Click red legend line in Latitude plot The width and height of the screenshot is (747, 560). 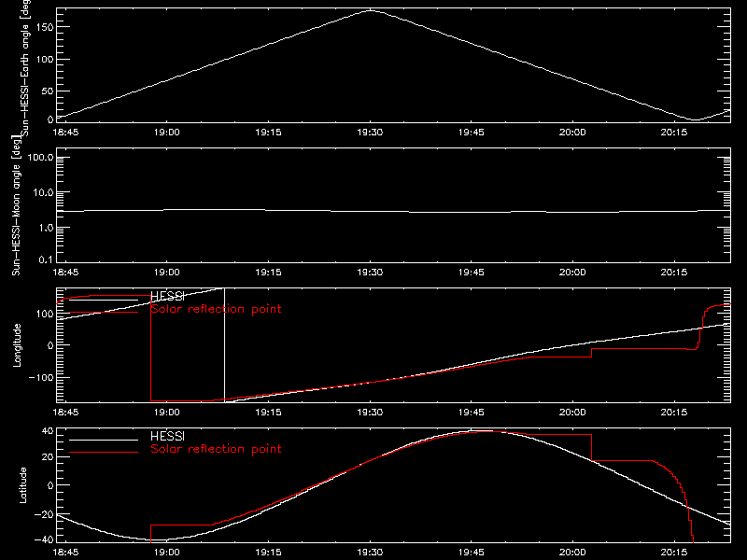(104, 452)
